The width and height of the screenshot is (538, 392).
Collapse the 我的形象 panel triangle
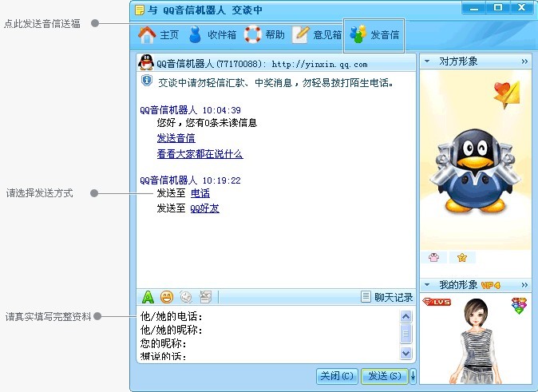coord(427,284)
